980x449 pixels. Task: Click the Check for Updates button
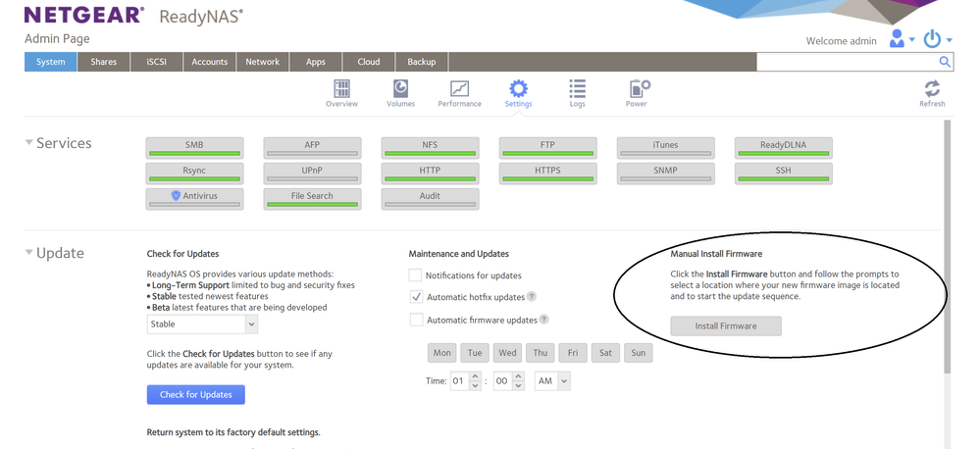pos(195,395)
